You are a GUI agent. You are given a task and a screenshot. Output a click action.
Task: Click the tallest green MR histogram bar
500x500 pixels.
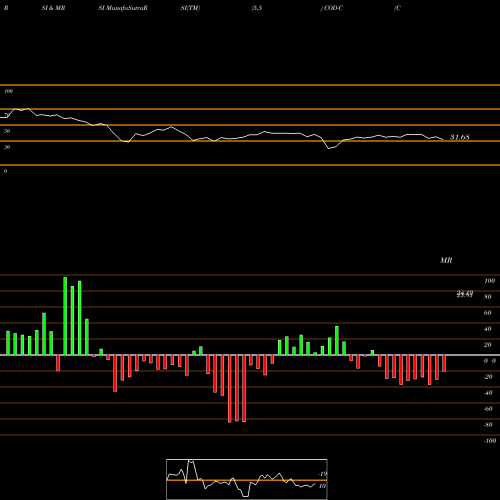tap(65, 316)
